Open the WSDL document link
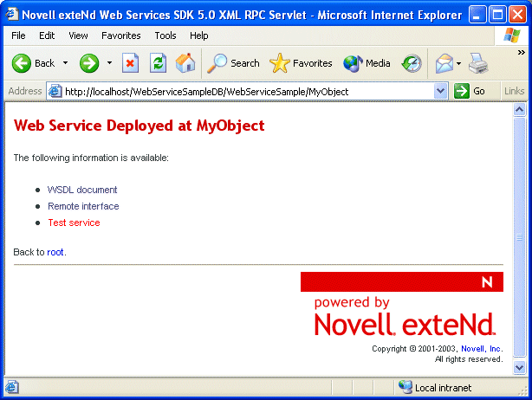Screen dimensions: 532x400 82,190
